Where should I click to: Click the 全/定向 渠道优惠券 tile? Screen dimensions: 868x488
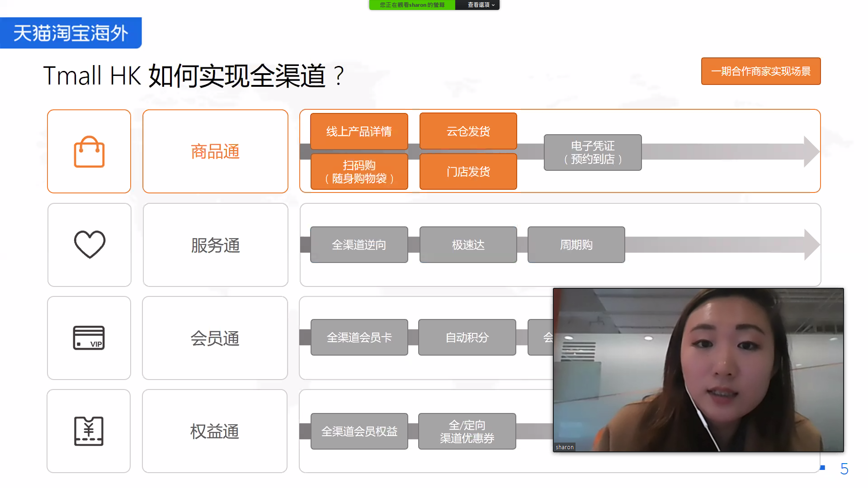pos(467,432)
